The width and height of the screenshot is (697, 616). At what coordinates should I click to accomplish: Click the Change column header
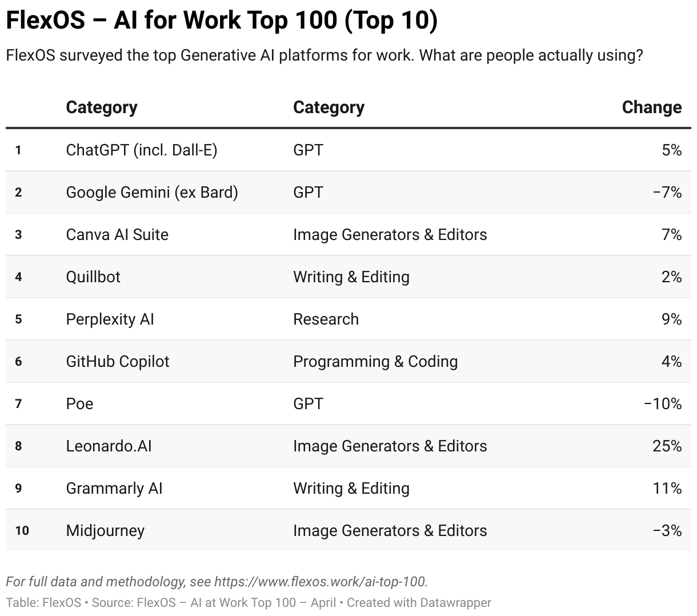tap(651, 107)
